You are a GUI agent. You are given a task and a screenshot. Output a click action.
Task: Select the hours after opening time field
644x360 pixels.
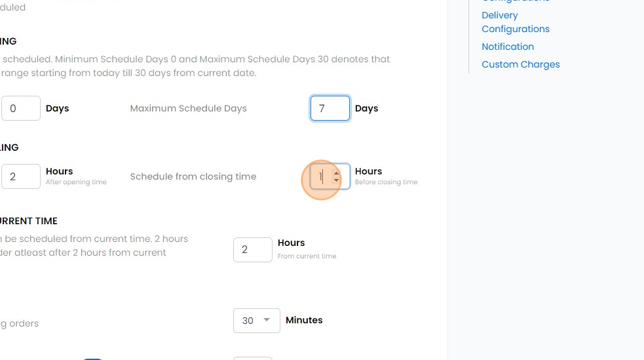[21, 177]
